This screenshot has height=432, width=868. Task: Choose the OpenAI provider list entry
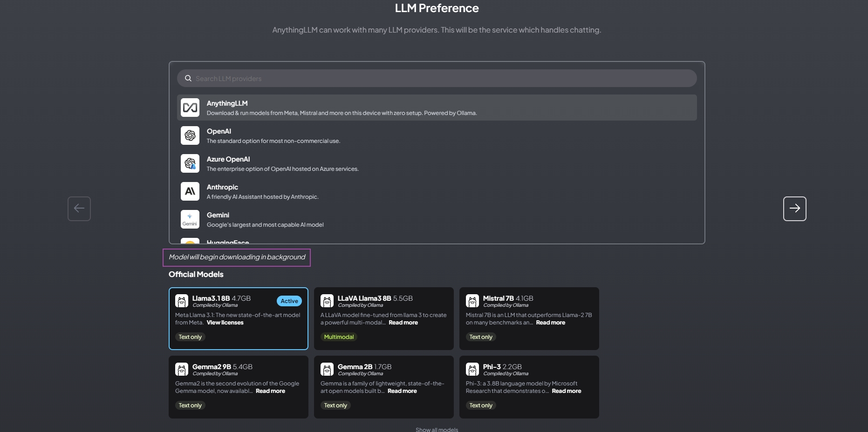click(437, 135)
